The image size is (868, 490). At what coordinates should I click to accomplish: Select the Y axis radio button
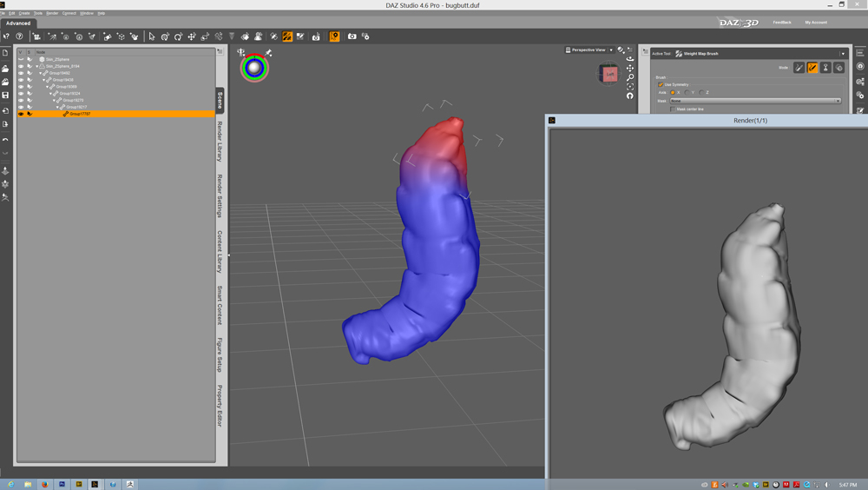coord(687,93)
